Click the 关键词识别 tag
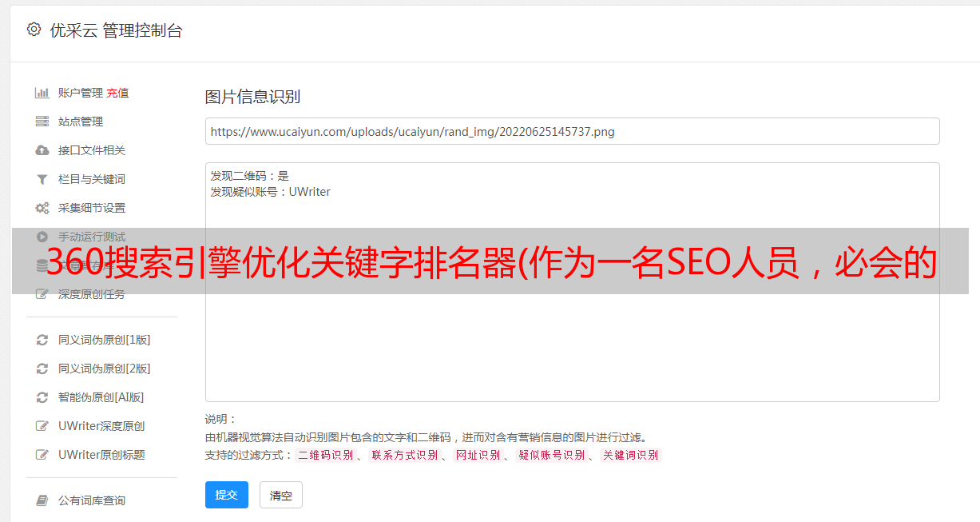This screenshot has width=980, height=522. (x=630, y=455)
